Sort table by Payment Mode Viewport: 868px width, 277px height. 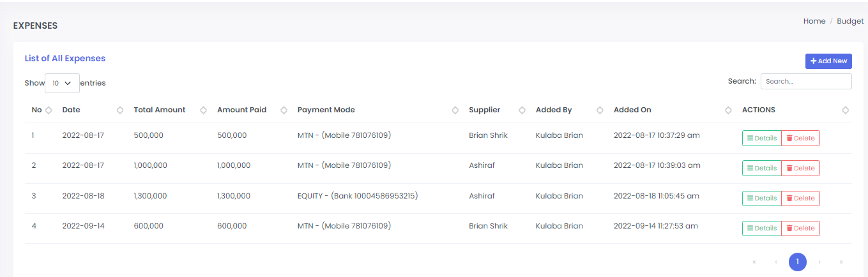tap(455, 110)
